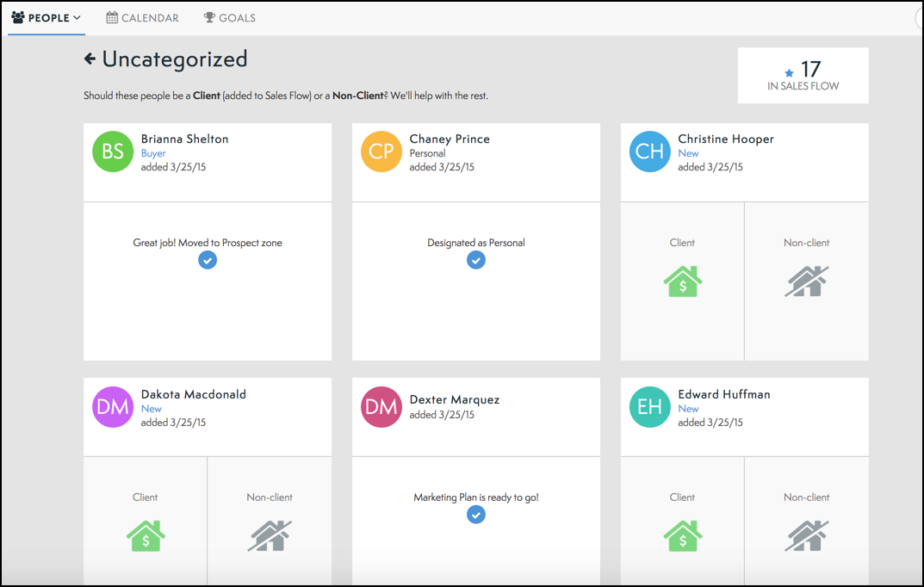The height and width of the screenshot is (587, 924).
Task: Mark Dakota Macdonald as Client
Action: (x=146, y=536)
